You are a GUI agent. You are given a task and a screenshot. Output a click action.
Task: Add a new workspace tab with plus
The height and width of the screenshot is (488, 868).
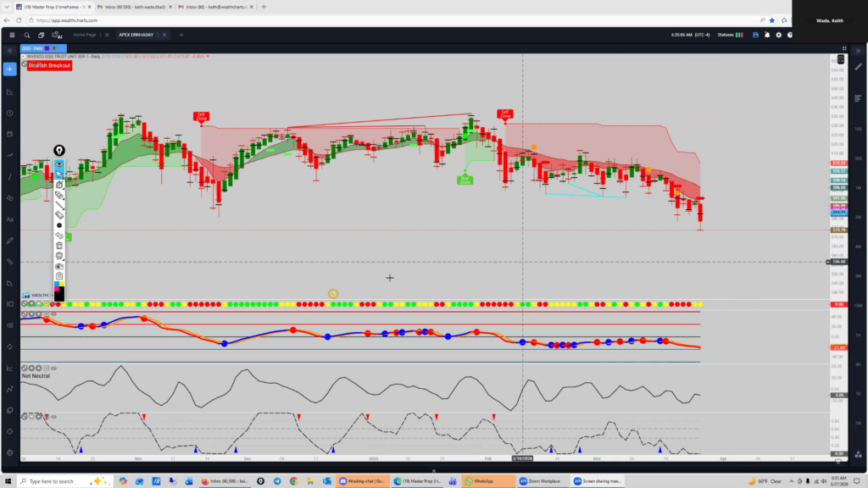point(181,35)
